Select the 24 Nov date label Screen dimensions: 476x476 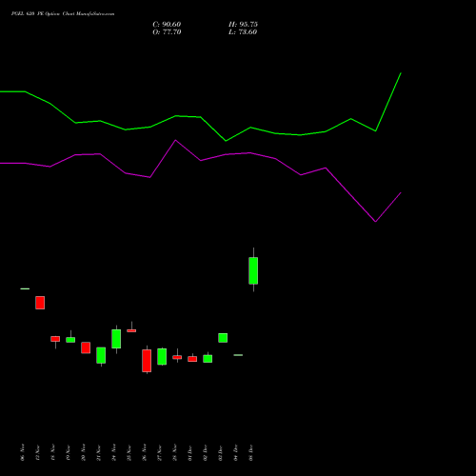(114, 452)
